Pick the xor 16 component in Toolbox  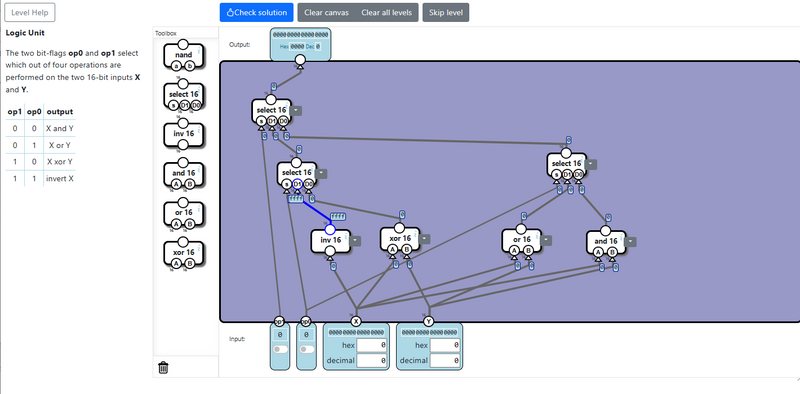183,253
